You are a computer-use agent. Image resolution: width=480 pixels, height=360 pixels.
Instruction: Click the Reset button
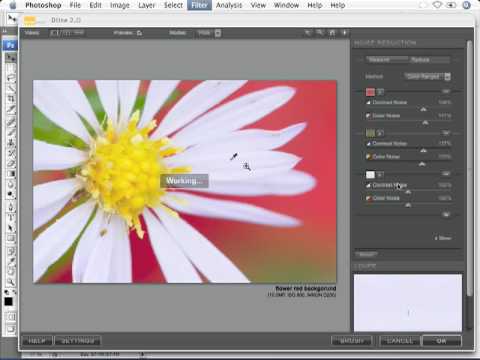click(366, 254)
